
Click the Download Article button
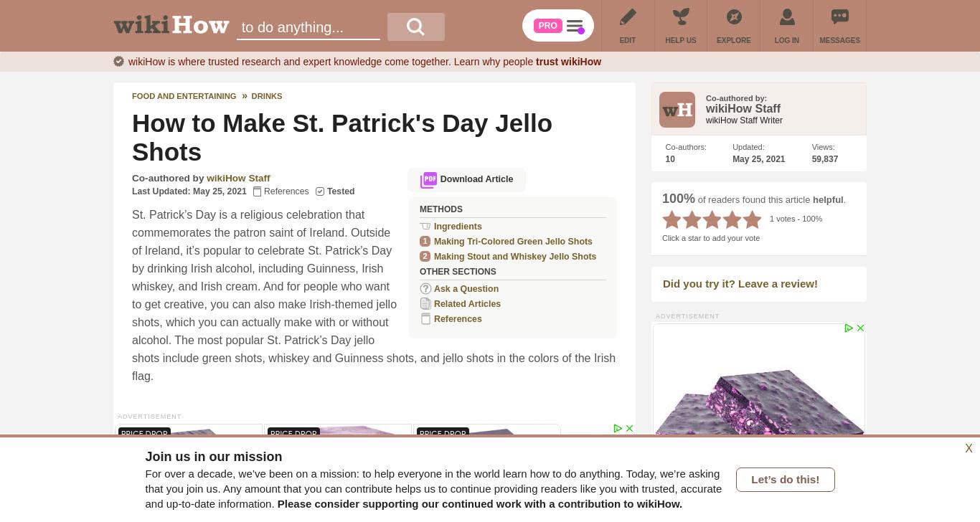[466, 180]
